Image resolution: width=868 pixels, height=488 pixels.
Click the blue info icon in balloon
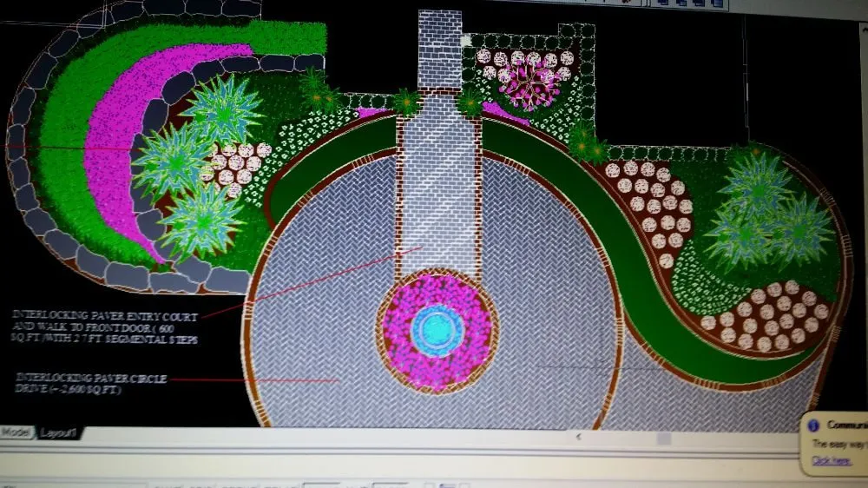[x=814, y=425]
